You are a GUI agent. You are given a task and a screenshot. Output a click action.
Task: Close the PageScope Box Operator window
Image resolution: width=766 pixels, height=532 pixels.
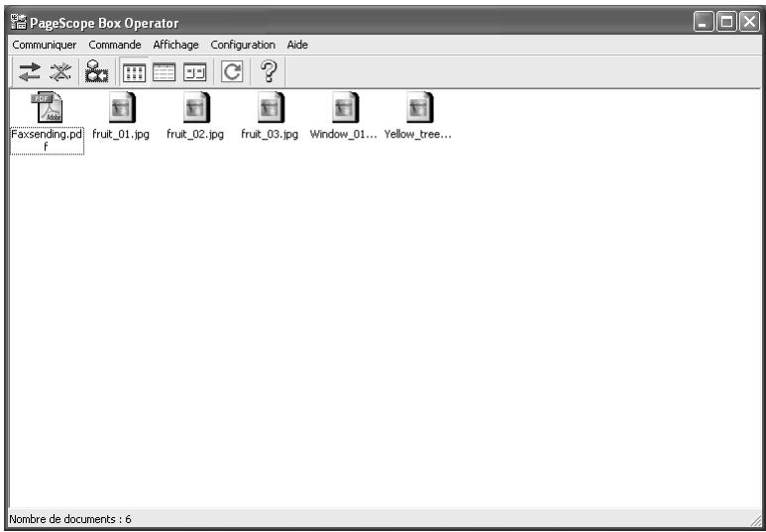point(749,22)
